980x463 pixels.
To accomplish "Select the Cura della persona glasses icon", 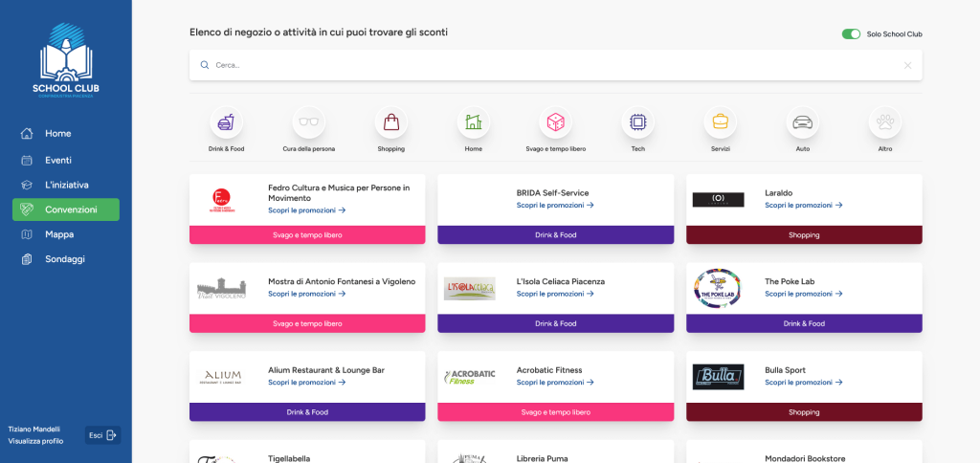I will (x=309, y=121).
